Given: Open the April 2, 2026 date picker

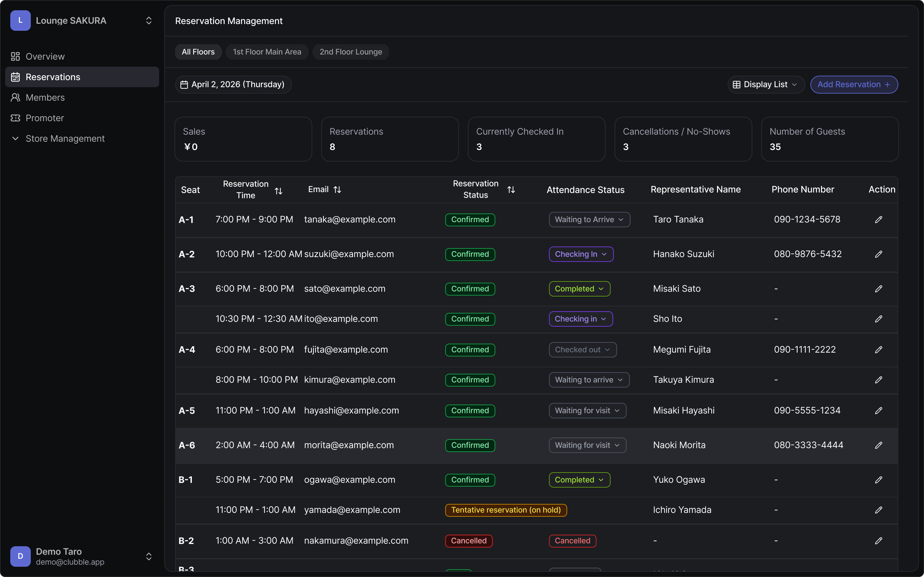Looking at the screenshot, I should (x=233, y=85).
